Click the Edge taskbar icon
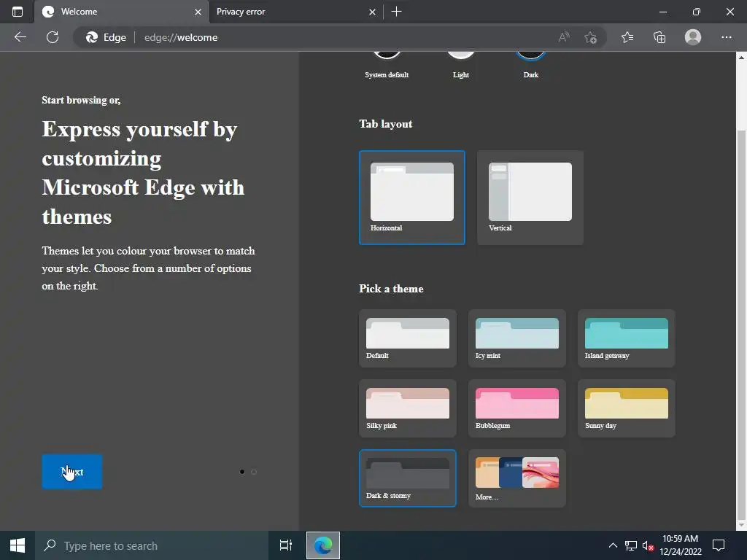This screenshot has width=747, height=560. tap(322, 545)
